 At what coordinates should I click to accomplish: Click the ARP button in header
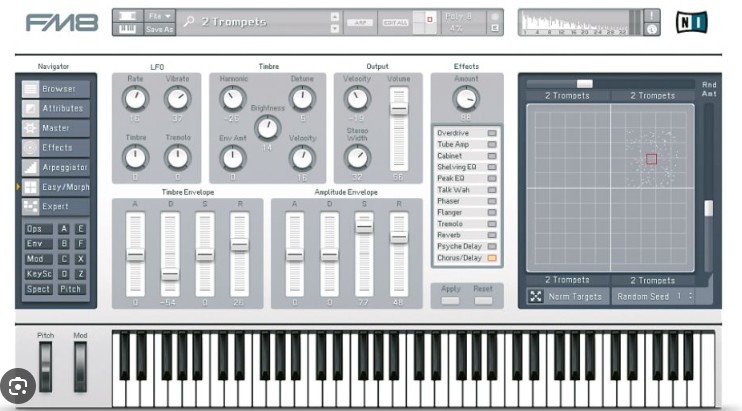pyautogui.click(x=360, y=23)
